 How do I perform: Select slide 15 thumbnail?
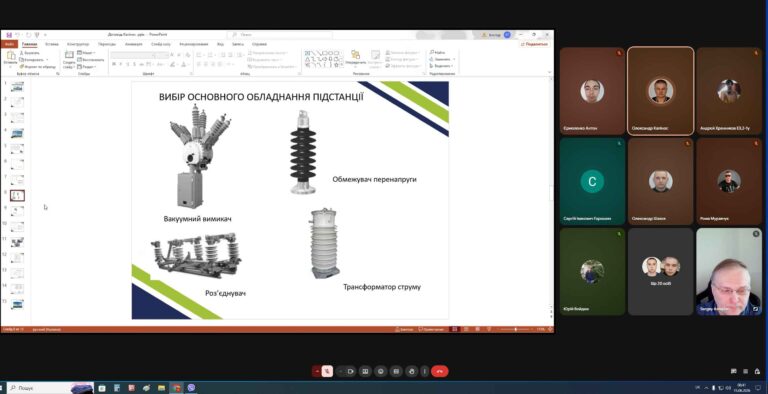pos(17,304)
